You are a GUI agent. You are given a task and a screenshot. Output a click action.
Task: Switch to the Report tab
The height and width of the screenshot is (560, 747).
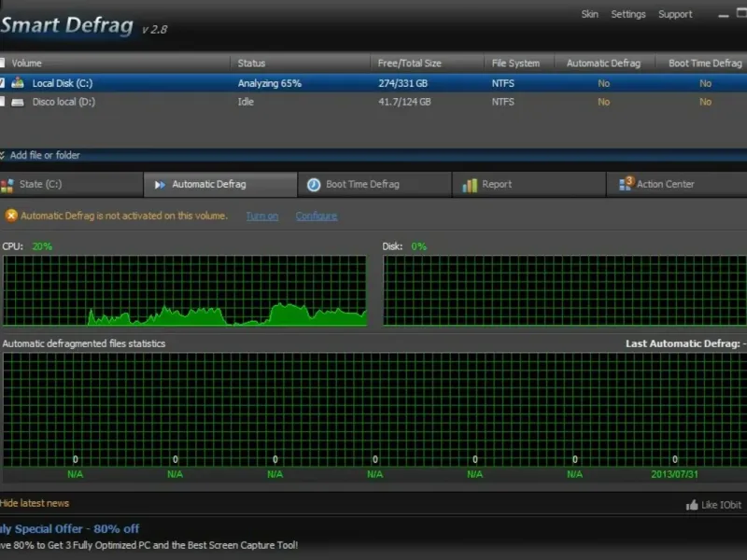click(529, 184)
